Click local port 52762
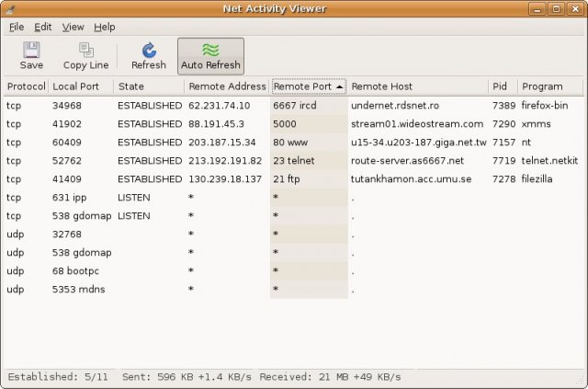This screenshot has height=389, width=588. (67, 161)
